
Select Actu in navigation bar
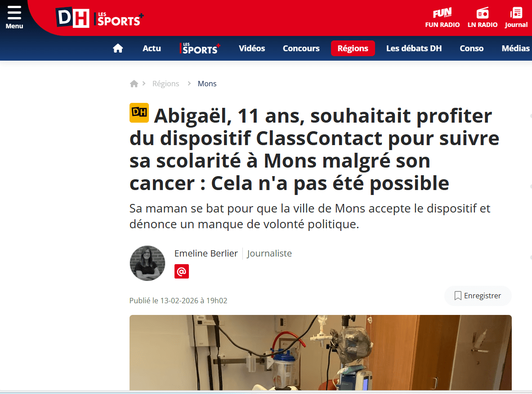coord(152,49)
